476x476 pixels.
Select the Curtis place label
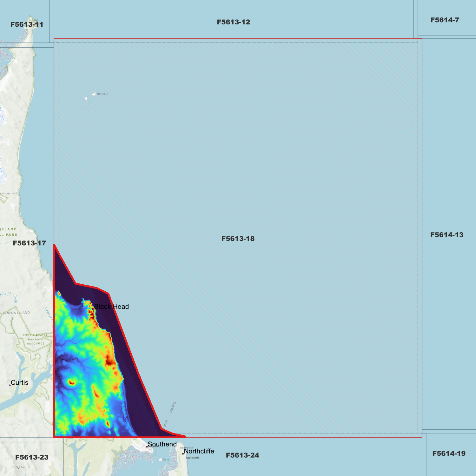pos(20,383)
